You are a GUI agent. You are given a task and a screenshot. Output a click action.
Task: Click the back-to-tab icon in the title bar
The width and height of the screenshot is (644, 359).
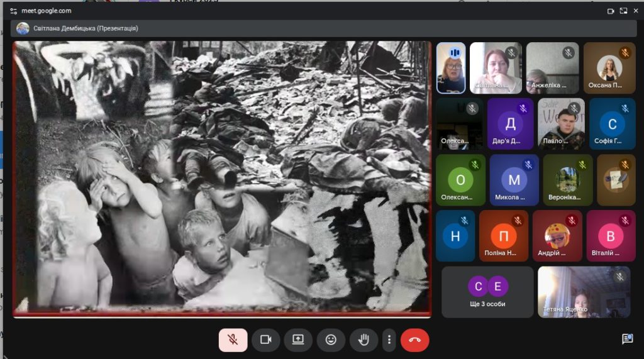click(623, 11)
